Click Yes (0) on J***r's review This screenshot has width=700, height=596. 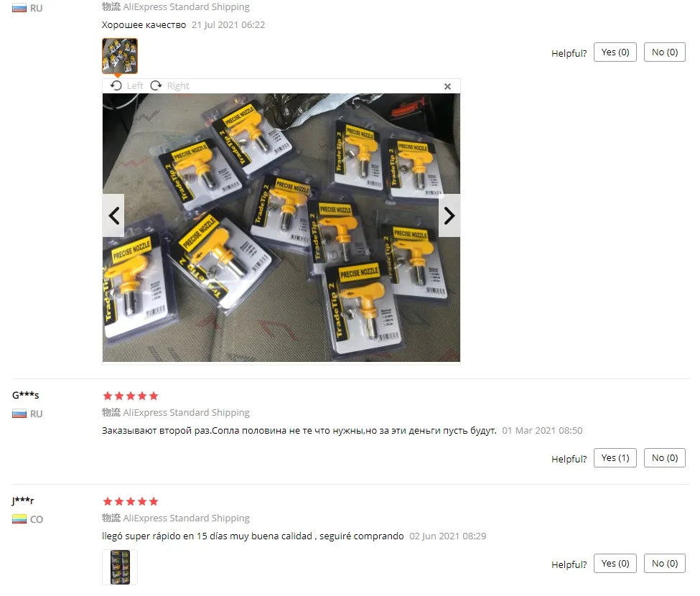[x=615, y=564]
